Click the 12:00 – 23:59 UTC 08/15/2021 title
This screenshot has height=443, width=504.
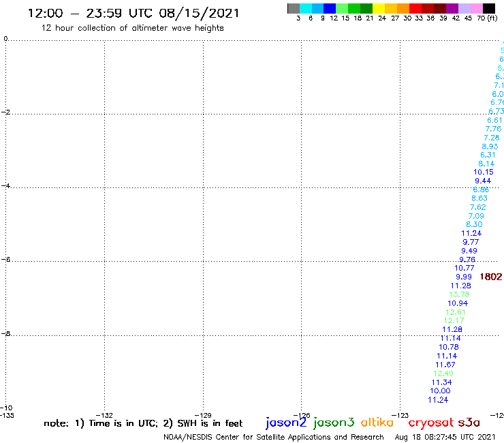tap(133, 14)
